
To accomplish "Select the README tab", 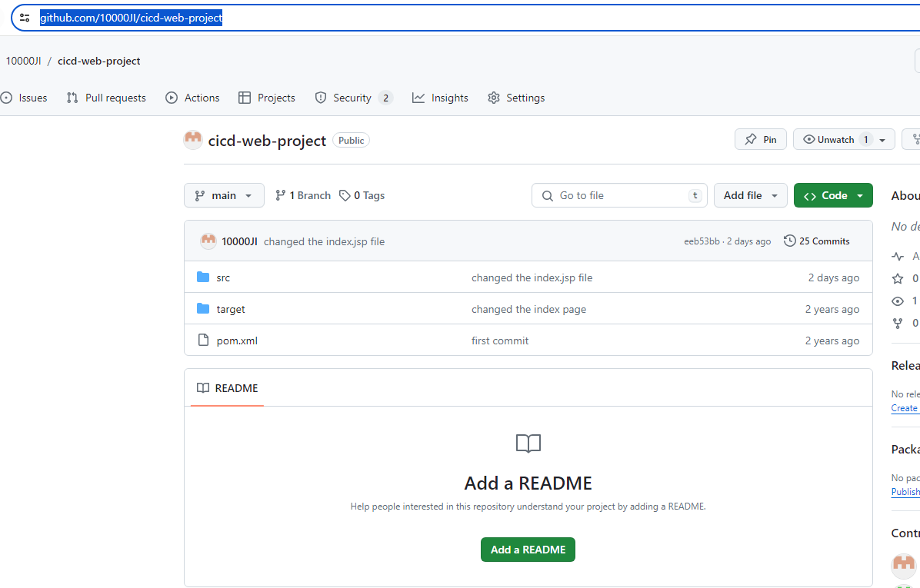I will pyautogui.click(x=227, y=388).
